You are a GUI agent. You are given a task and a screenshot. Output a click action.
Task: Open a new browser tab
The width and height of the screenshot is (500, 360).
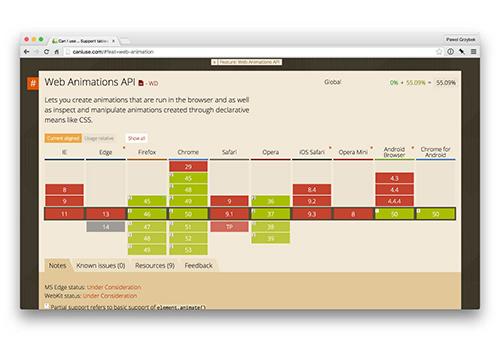point(124,41)
